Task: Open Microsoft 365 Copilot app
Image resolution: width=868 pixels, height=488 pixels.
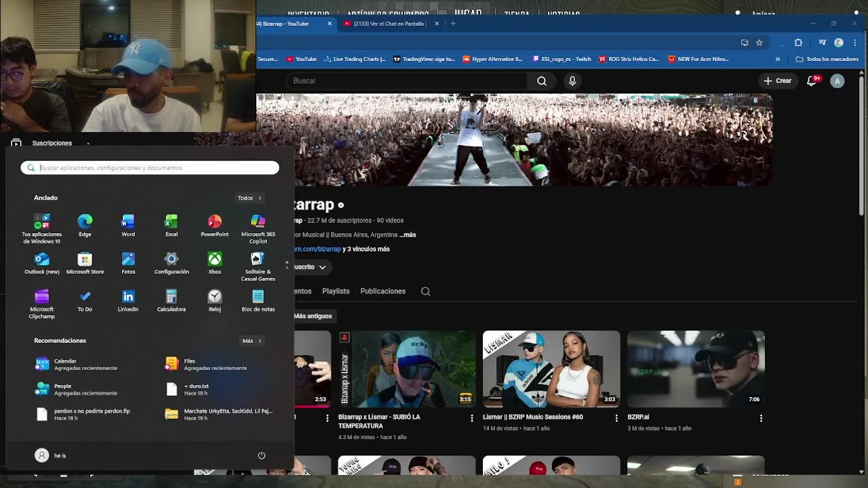Action: pos(258,229)
